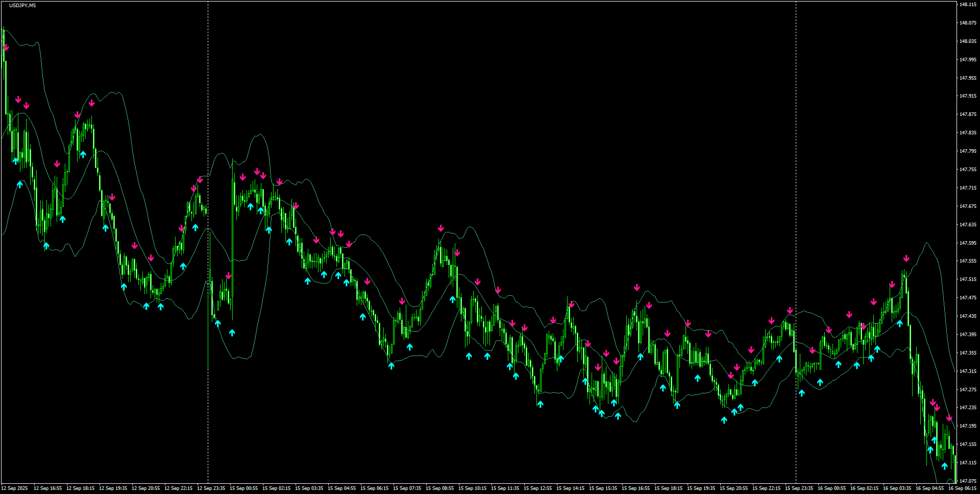Select the cyan arrow under the 12 Sep 19:35 dip
The width and height of the screenshot is (980, 494).
pyautogui.click(x=124, y=287)
